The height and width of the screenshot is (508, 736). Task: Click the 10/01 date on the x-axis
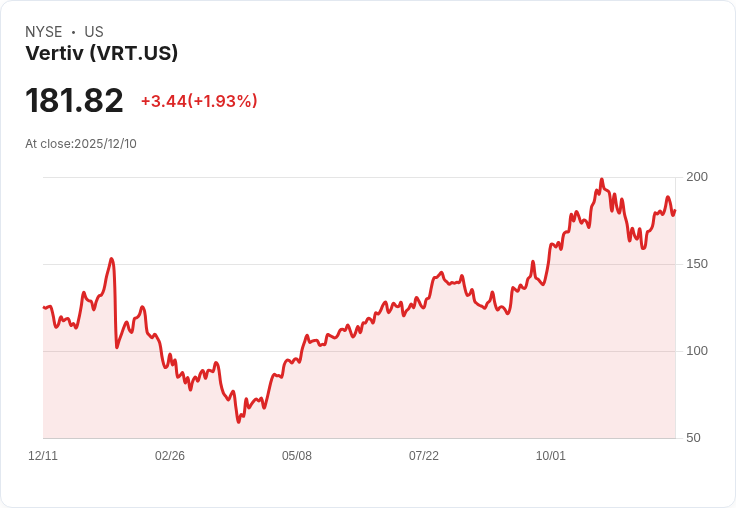click(551, 456)
